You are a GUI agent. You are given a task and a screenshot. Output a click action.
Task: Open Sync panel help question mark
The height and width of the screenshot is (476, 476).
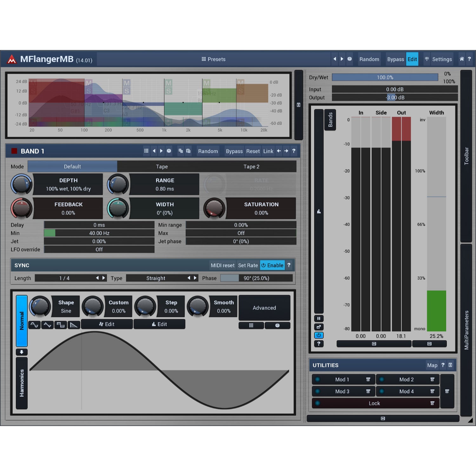pyautogui.click(x=289, y=265)
